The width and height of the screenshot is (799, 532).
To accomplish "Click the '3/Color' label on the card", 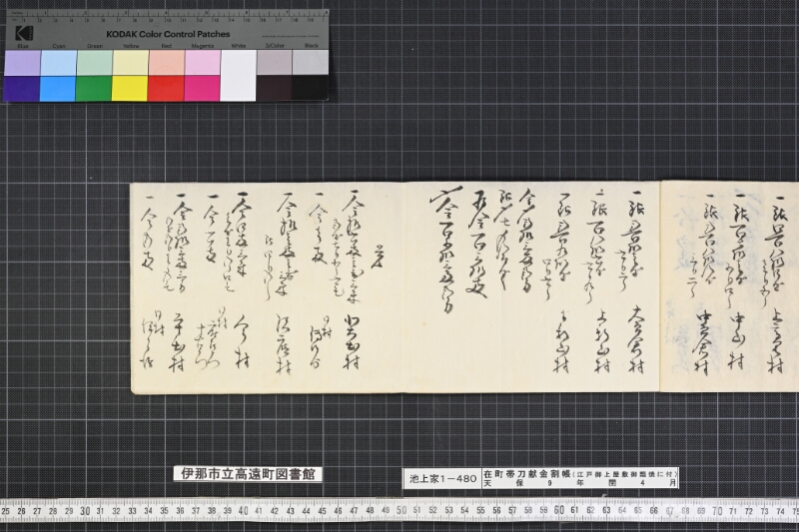I will click(275, 46).
